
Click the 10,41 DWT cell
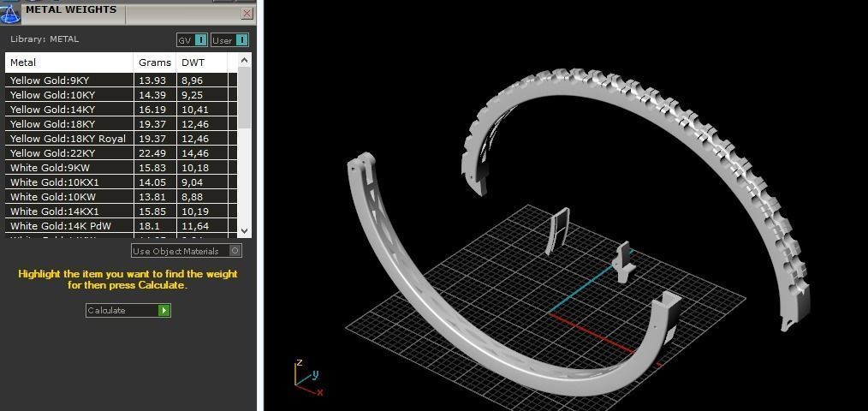pos(201,109)
